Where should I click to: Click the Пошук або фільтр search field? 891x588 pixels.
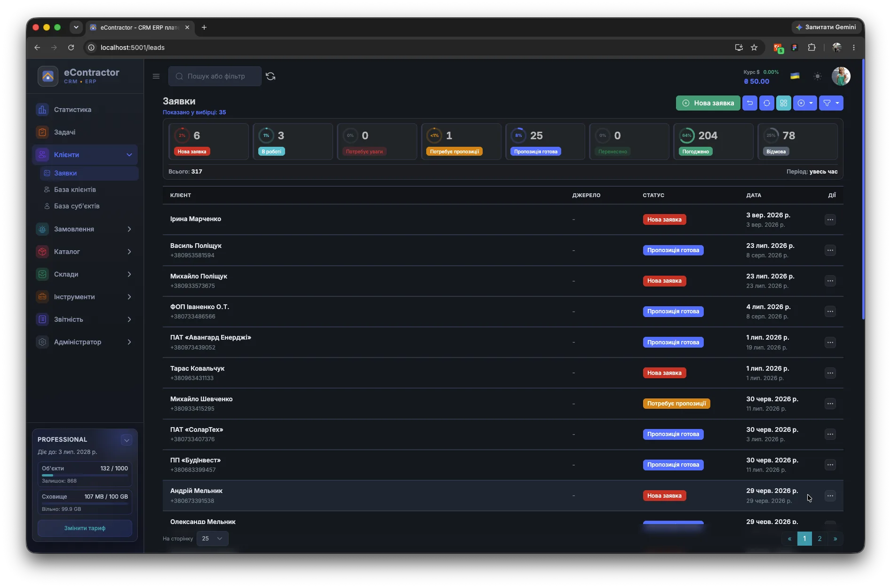coord(215,76)
